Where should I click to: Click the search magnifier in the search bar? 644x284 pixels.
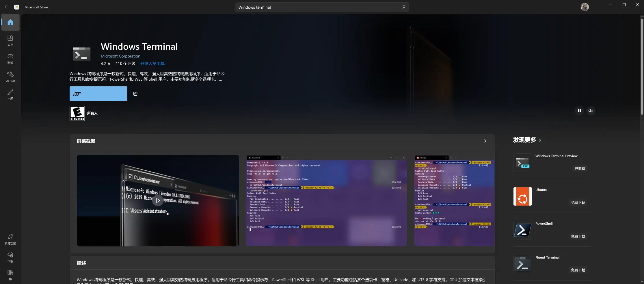click(x=403, y=7)
